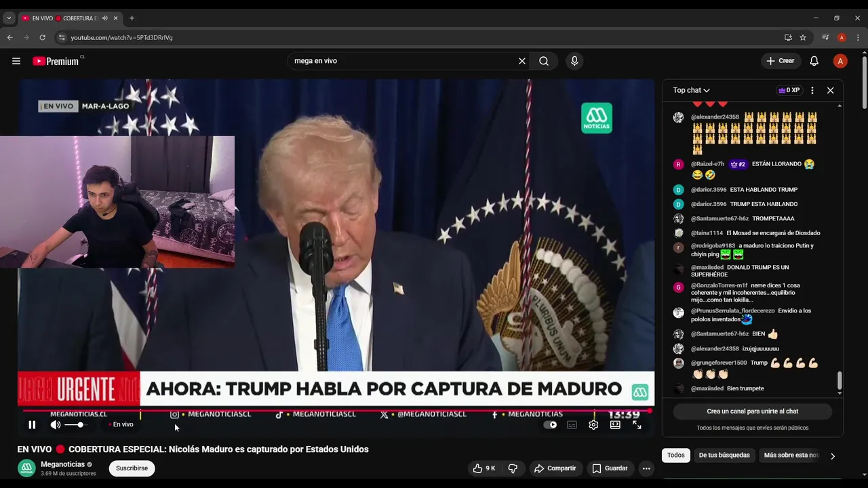868x488 pixels.
Task: Open more actions three-dot menu below video
Action: (x=646, y=468)
